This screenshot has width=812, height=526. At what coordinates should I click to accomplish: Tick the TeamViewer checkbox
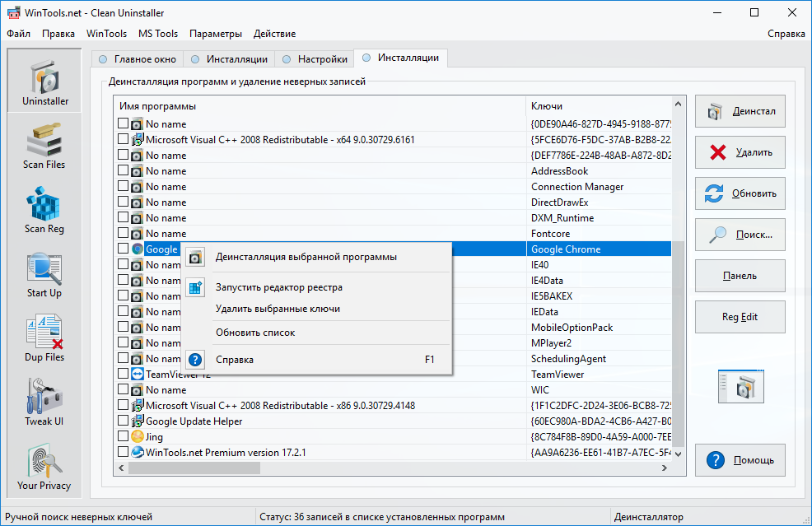[x=123, y=373]
